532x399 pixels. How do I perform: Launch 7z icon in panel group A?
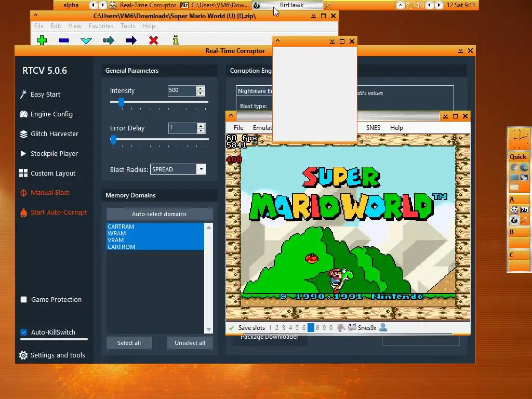[524, 210]
